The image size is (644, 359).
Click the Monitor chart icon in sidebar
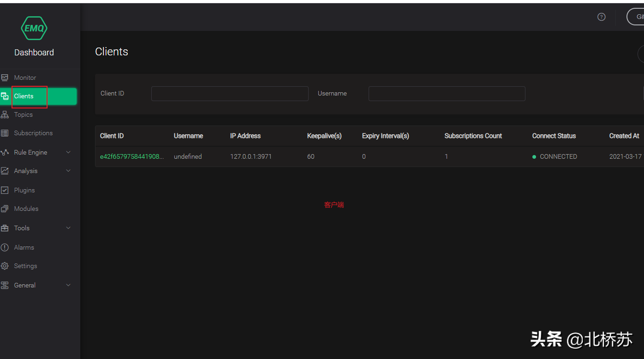(x=5, y=78)
